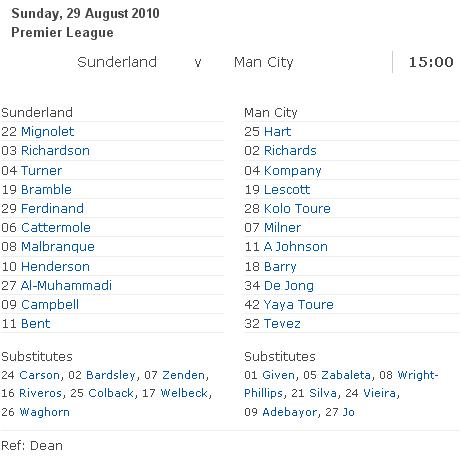Screen dimensions: 461x459
Task: Click the Kompany player link
Action: click(292, 171)
